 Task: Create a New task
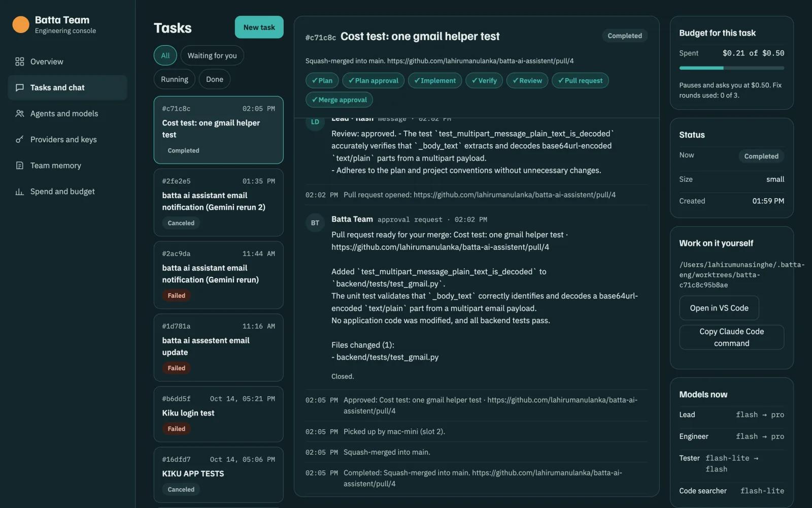[x=259, y=27]
